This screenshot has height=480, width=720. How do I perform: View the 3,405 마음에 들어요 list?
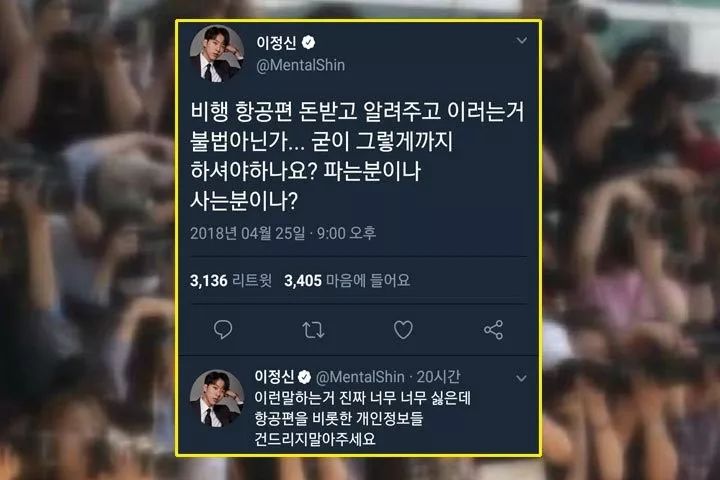pos(347,280)
